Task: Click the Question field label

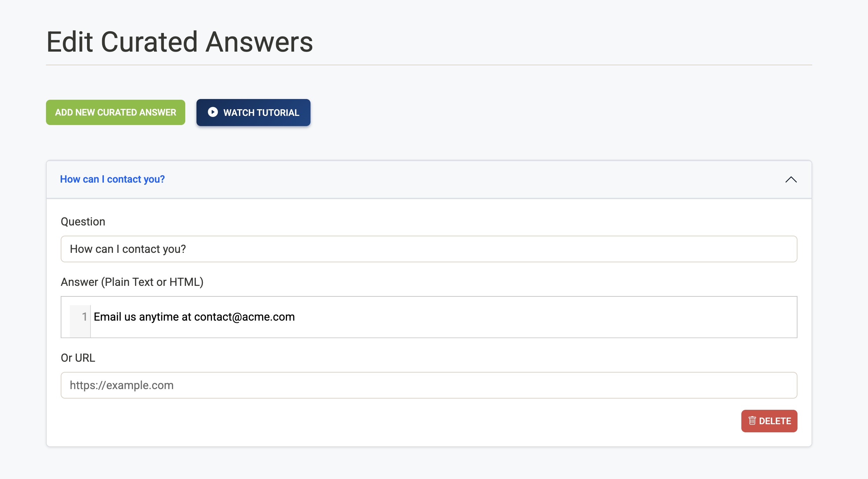Action: coord(83,222)
